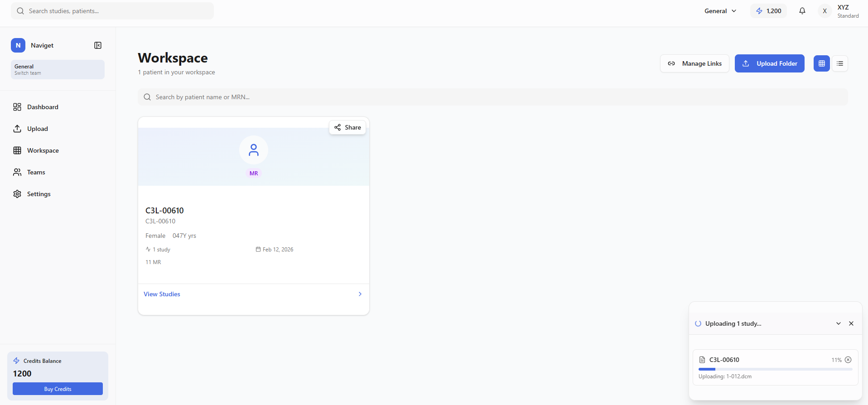Click the '11 MR' text
Screen dimensions: 868x405
153,262
